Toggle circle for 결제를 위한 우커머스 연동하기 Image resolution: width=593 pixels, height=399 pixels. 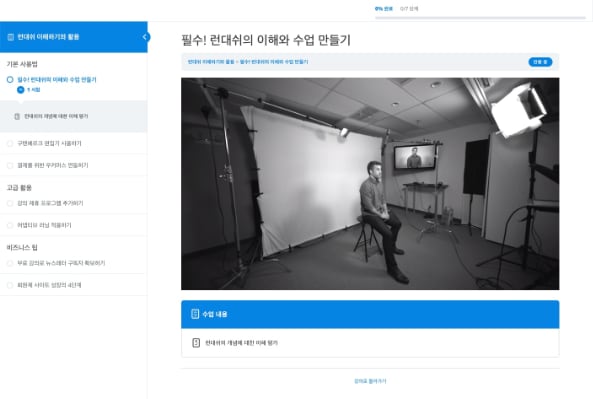pyautogui.click(x=10, y=165)
